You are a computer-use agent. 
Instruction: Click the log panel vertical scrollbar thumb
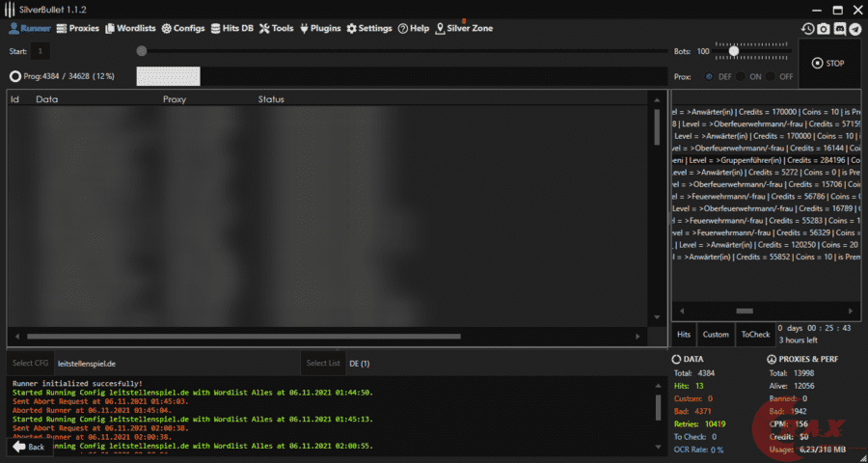coord(658,408)
